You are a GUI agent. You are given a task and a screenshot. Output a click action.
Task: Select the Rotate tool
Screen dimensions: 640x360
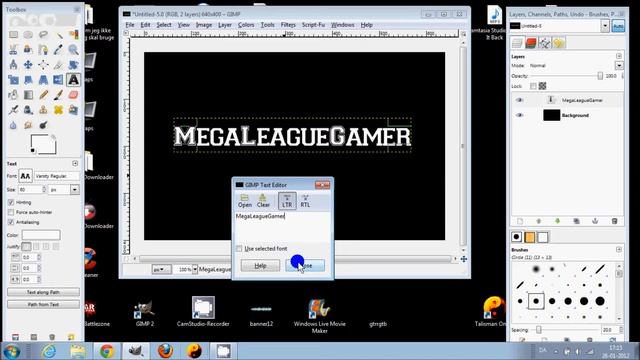(73, 64)
